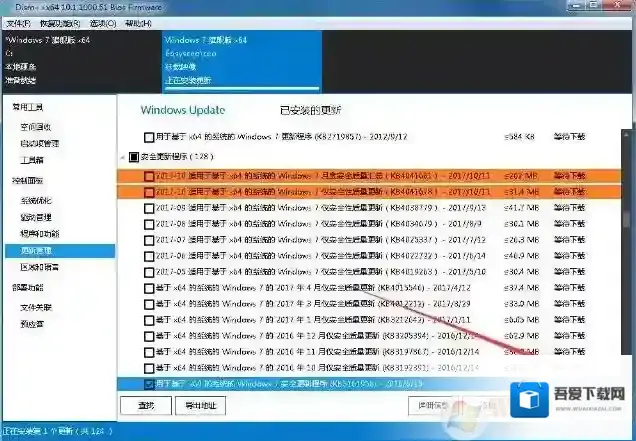Select 系统优化 in the sidebar
Viewport: 636px width, 441px height.
click(38, 200)
